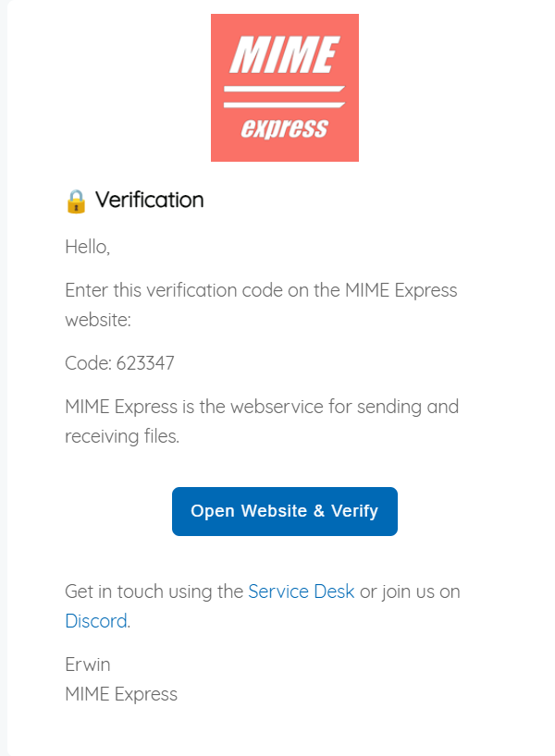555x756 pixels.
Task: Click the word MIME in the logo
Action: (281, 55)
